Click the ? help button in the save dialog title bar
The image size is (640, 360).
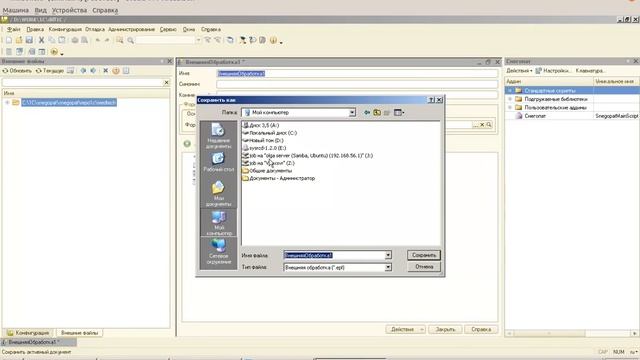[431, 100]
